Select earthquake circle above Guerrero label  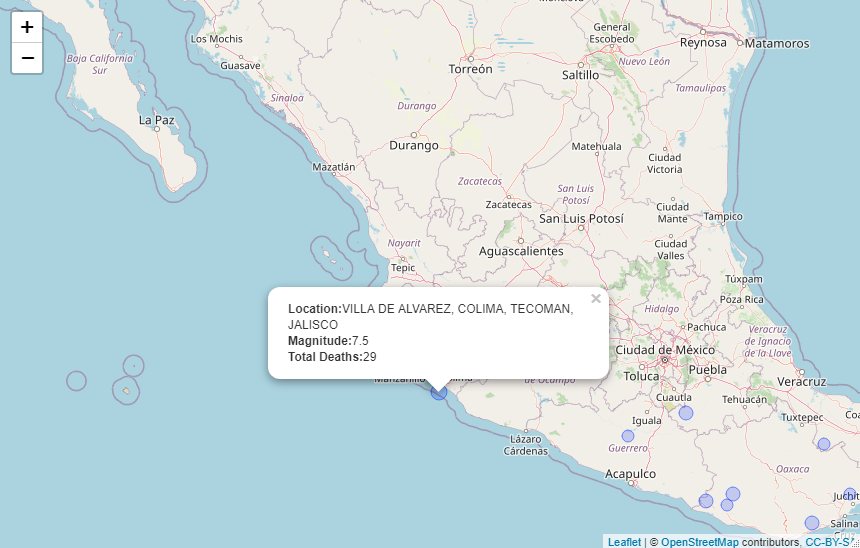[628, 436]
